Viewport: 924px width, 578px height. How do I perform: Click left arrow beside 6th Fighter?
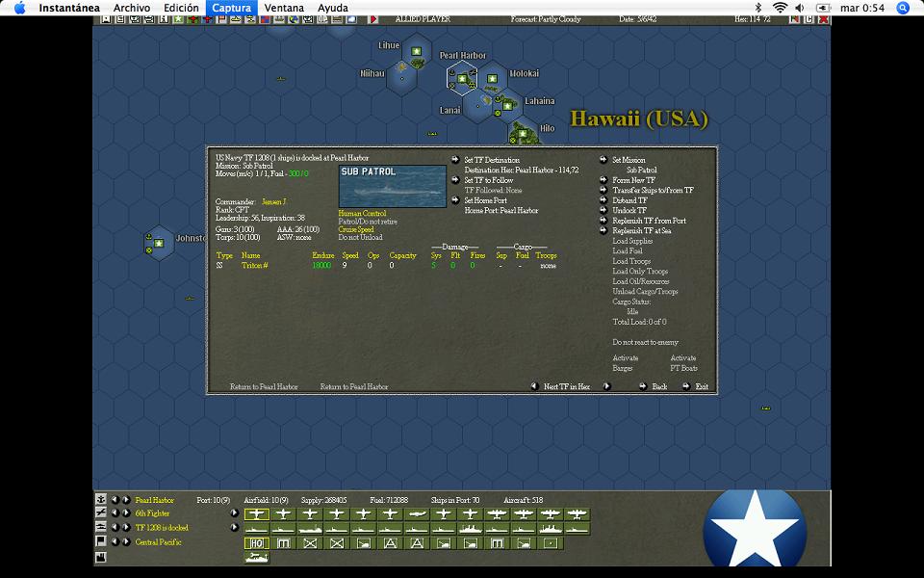[115, 513]
